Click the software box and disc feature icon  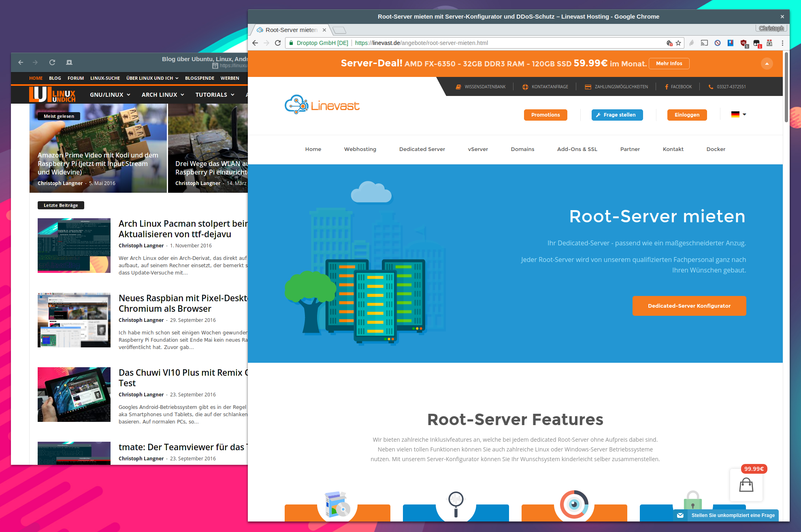(337, 504)
